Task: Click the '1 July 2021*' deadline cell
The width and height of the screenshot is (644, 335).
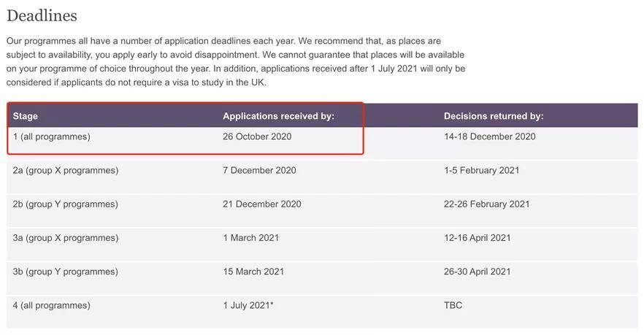Action: [x=248, y=305]
